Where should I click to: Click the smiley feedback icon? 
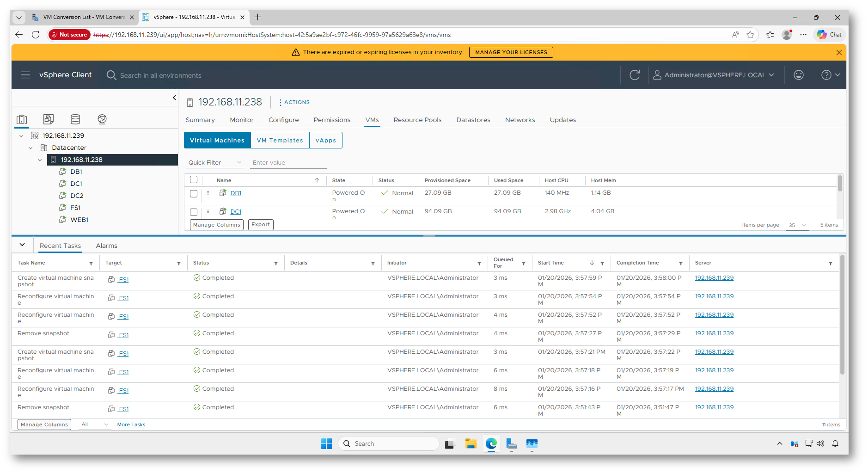coord(798,75)
